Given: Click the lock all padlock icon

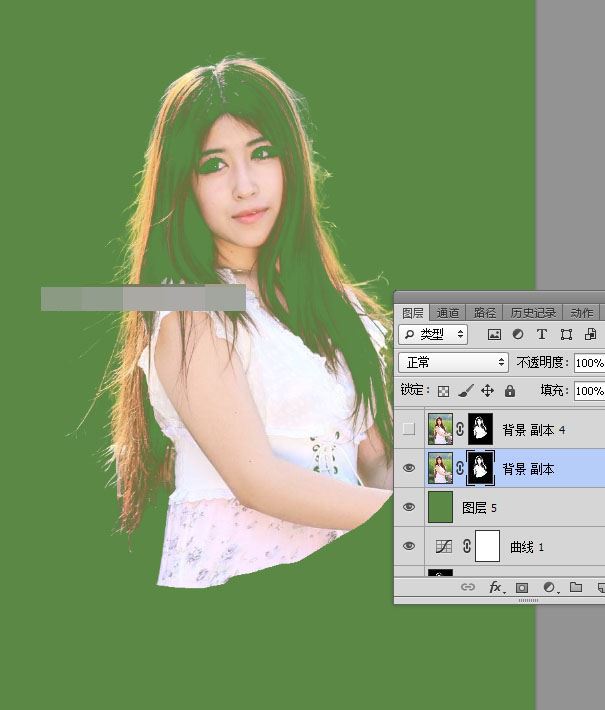Looking at the screenshot, I should [510, 390].
